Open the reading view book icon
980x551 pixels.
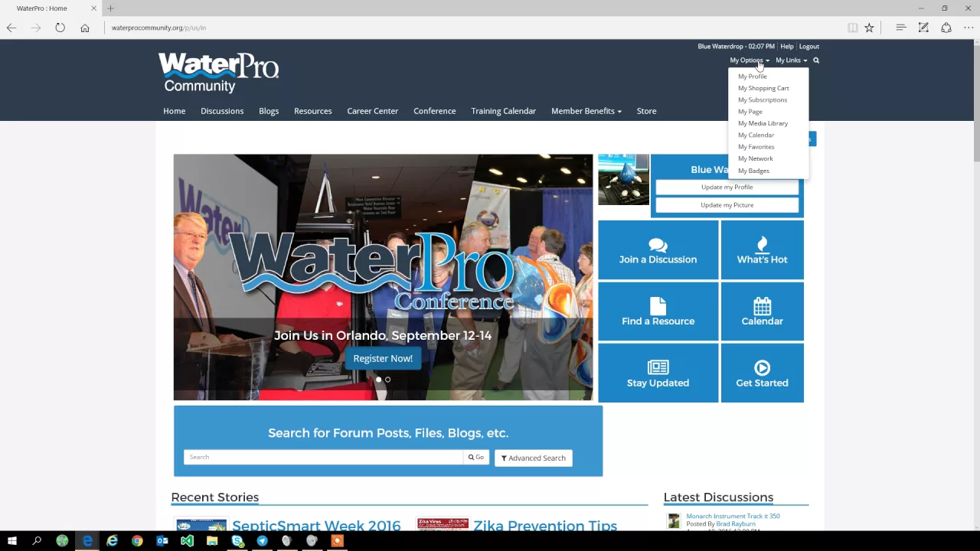[x=852, y=28]
